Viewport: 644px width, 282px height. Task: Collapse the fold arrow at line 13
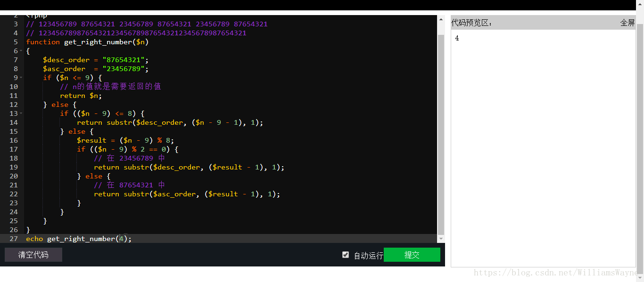22,113
